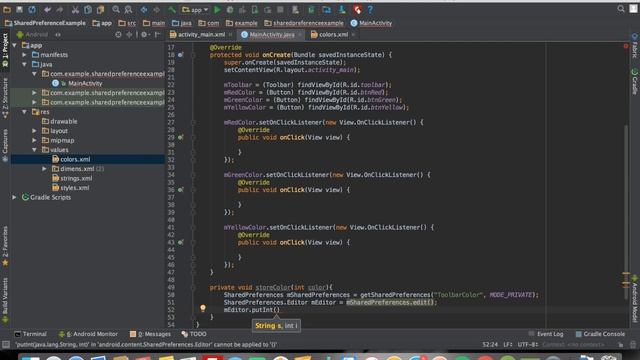The image size is (640, 360).
Task: Collapse the res folder
Action: coord(24,111)
